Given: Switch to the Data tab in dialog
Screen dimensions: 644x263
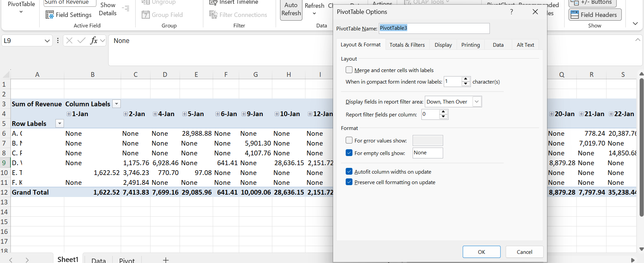Looking at the screenshot, I should coord(498,45).
